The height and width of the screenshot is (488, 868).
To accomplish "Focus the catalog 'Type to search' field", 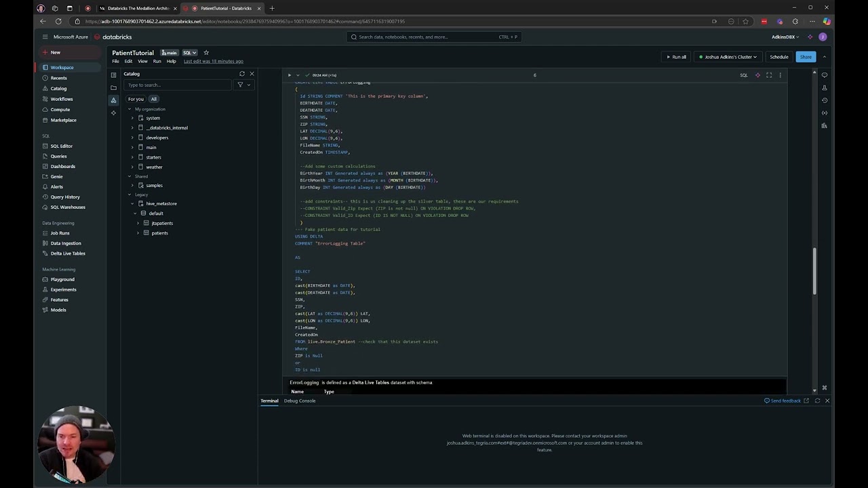I will click(x=178, y=85).
